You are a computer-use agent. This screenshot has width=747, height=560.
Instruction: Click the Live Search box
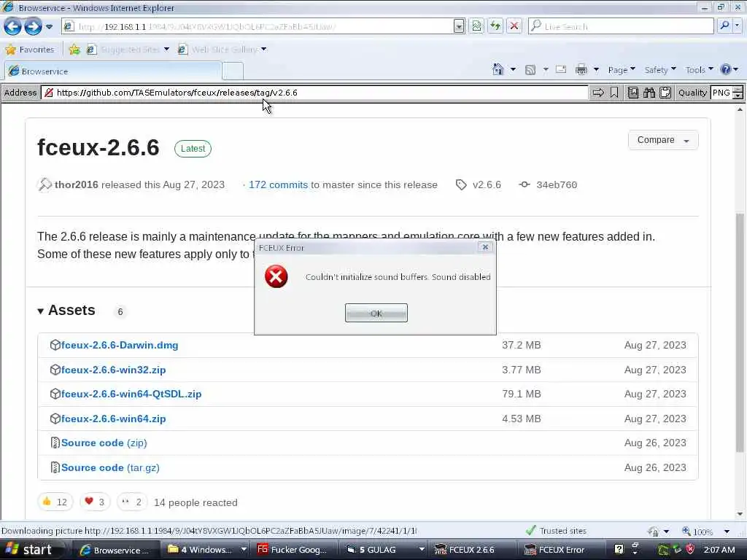621,26
